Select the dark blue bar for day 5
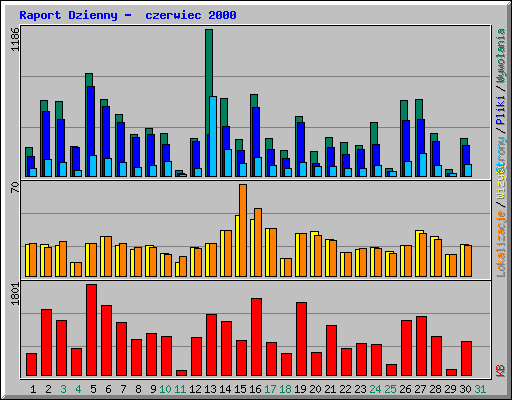 [x=91, y=131]
